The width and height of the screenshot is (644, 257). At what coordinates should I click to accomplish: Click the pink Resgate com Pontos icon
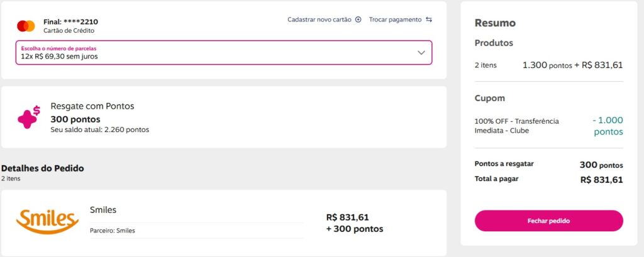click(x=28, y=118)
